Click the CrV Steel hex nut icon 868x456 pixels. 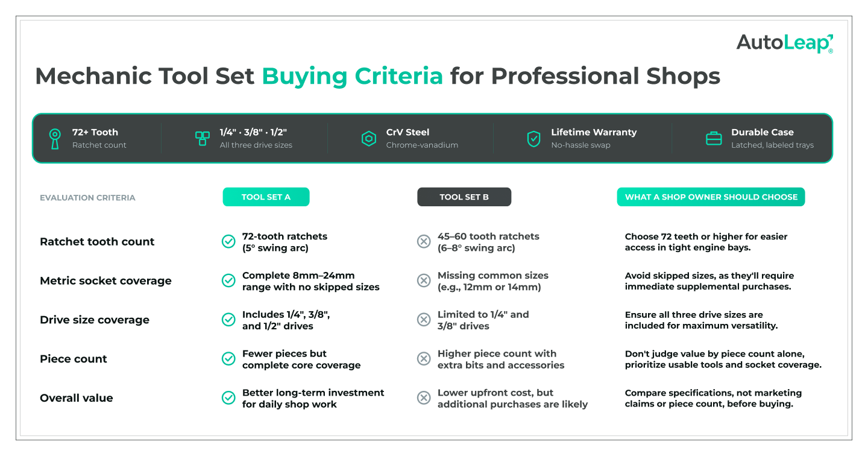[369, 139]
